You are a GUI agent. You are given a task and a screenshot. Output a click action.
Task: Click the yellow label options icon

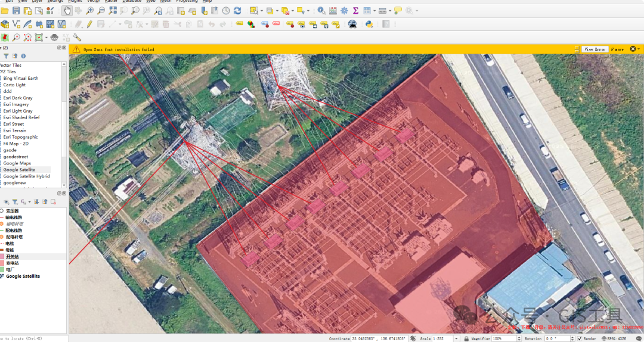point(239,24)
